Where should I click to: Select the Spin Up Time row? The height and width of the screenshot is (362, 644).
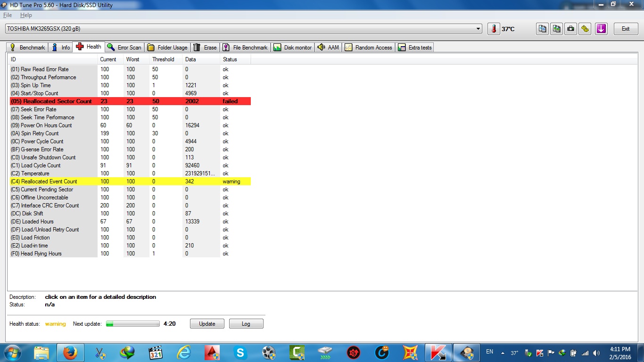click(130, 85)
